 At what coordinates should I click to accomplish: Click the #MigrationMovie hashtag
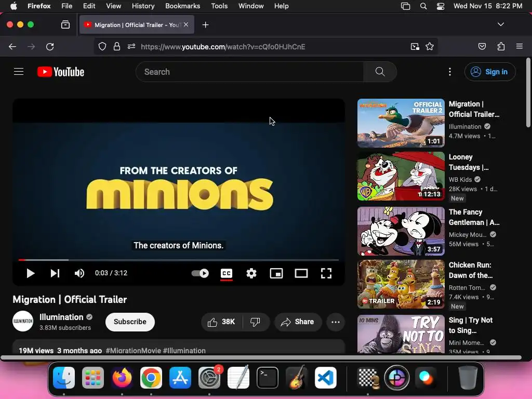(x=134, y=351)
